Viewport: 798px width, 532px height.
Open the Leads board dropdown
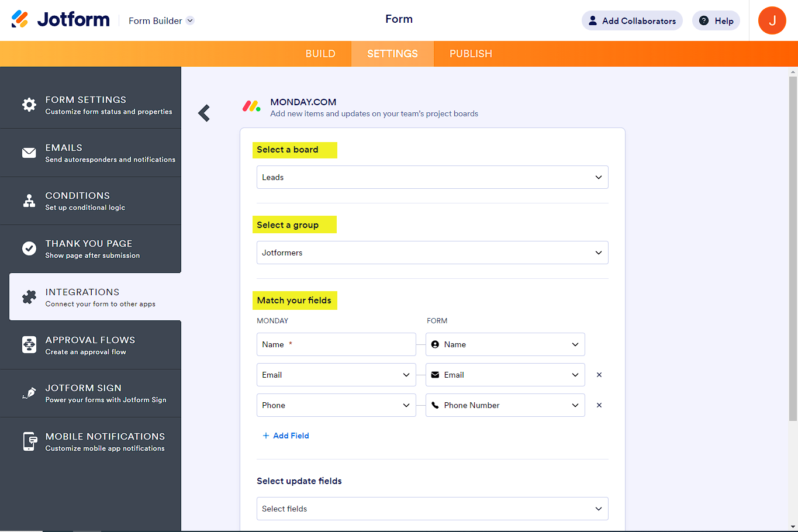[432, 177]
